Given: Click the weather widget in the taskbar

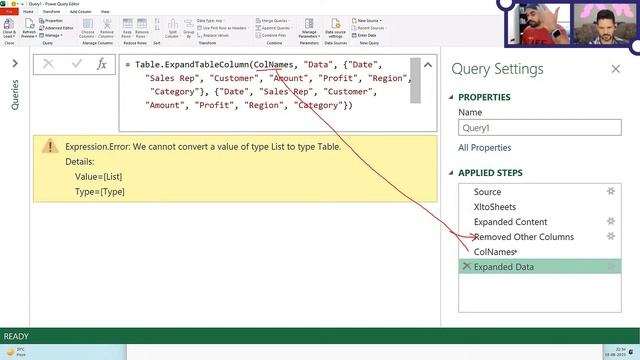Looking at the screenshot, I should pos(16,352).
